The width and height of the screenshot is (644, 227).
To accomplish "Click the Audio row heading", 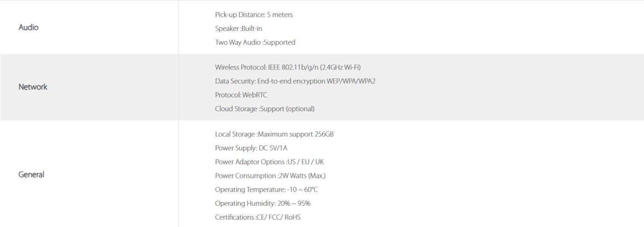I will 29,28.
